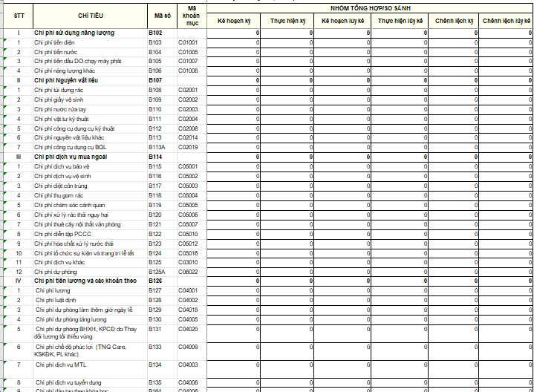Click code cell B107
This screenshot has width=534, height=392.
pos(155,80)
